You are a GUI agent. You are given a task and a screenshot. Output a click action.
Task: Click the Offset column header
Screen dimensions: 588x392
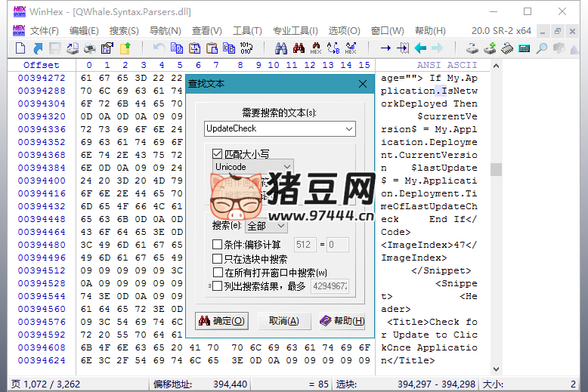point(42,65)
